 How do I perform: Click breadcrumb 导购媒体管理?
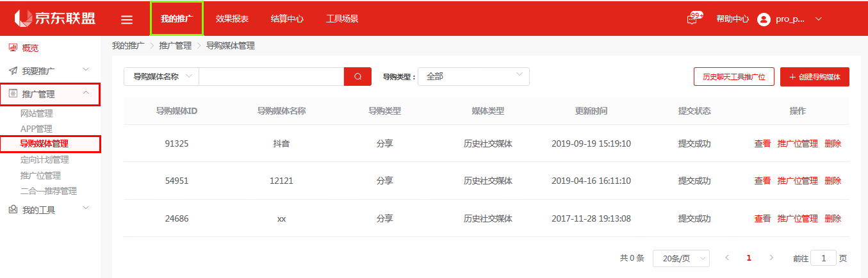(x=231, y=45)
